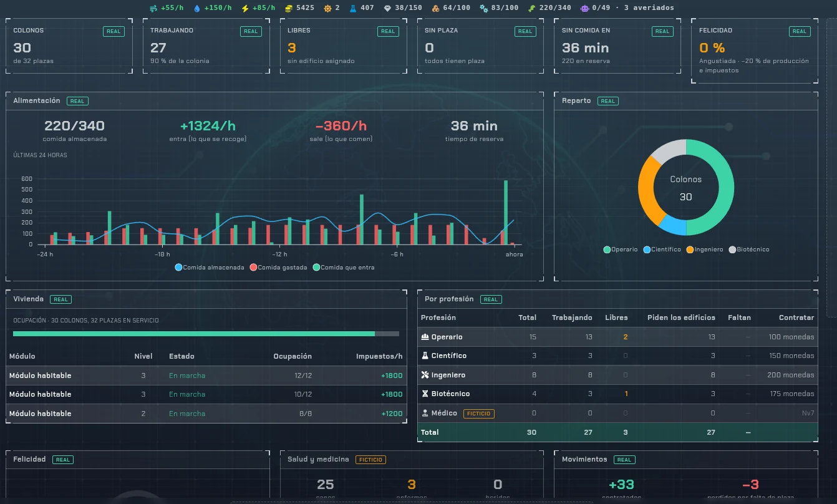Image resolution: width=837 pixels, height=504 pixels.
Task: Toggle the Comida que entra legend series
Action: tap(344, 268)
